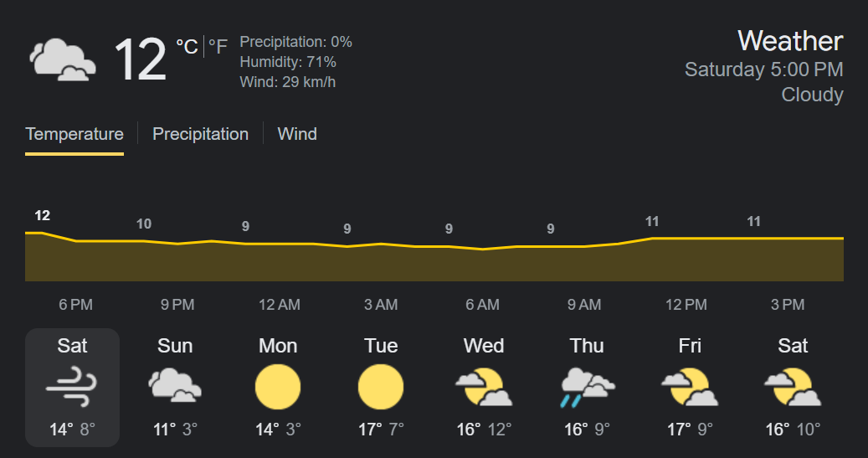The width and height of the screenshot is (868, 458).
Task: Switch to the Precipitation tab
Action: pos(200,134)
